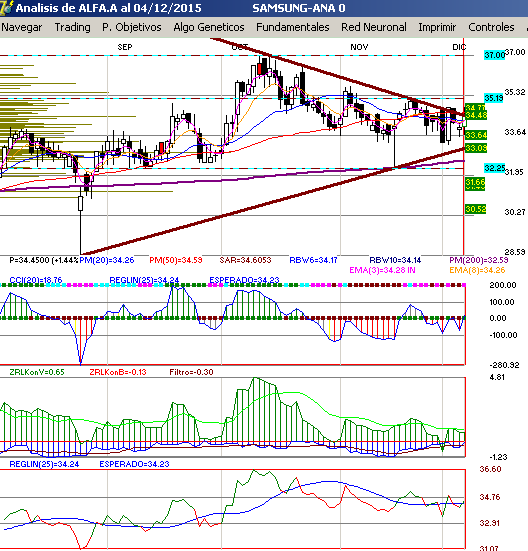The height and width of the screenshot is (551, 528).
Task: Click the 37.00 cyan price level label
Action: pyautogui.click(x=494, y=55)
